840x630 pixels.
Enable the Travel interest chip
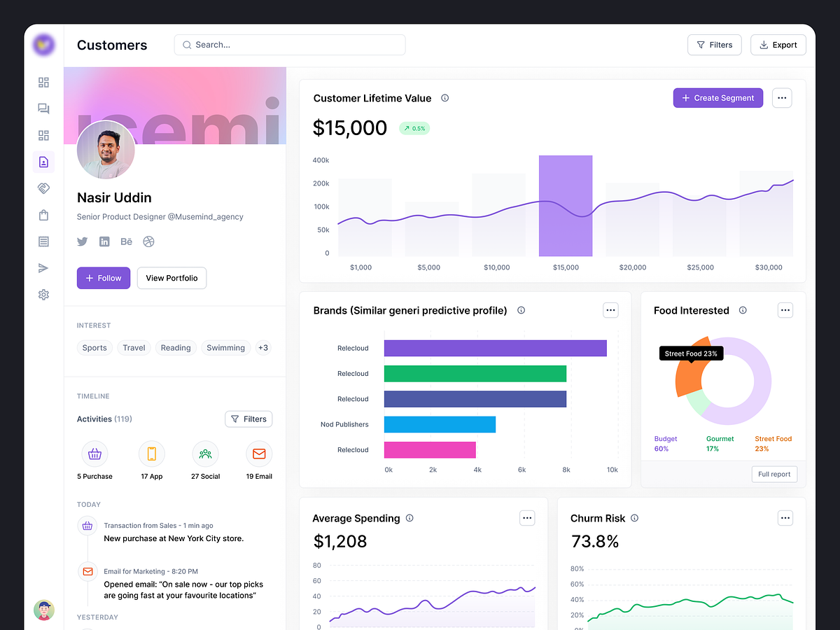134,347
